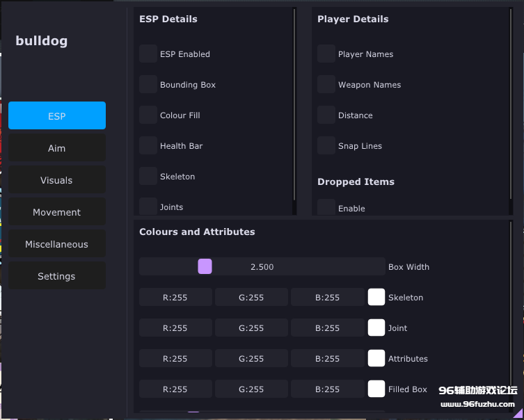Check the Snap Lines option

tap(326, 146)
